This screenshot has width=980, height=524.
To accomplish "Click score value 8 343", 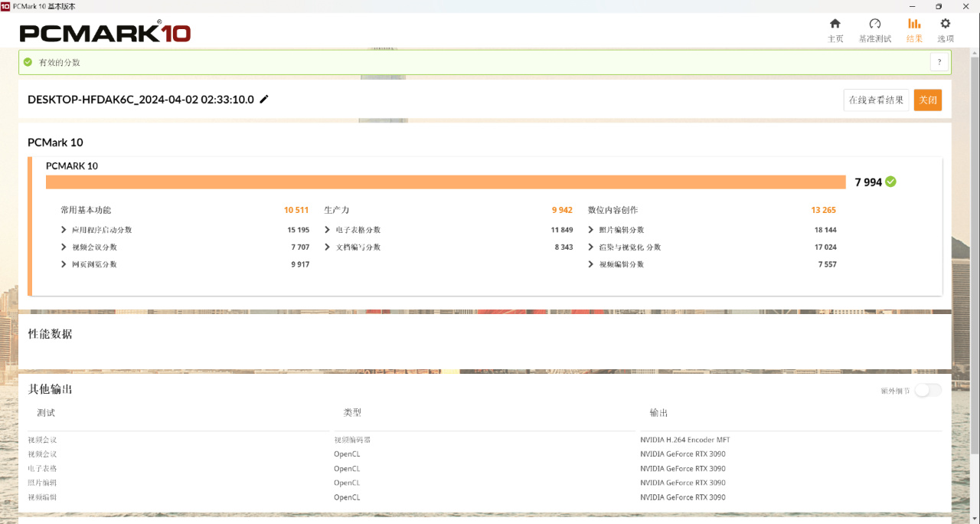I will 563,247.
